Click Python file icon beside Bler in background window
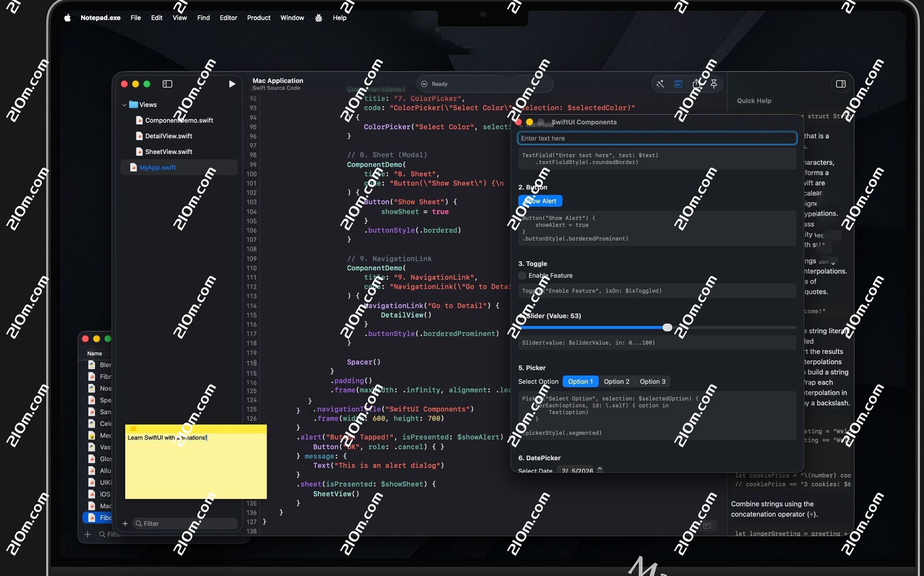Image resolution: width=924 pixels, height=576 pixels. point(91,365)
